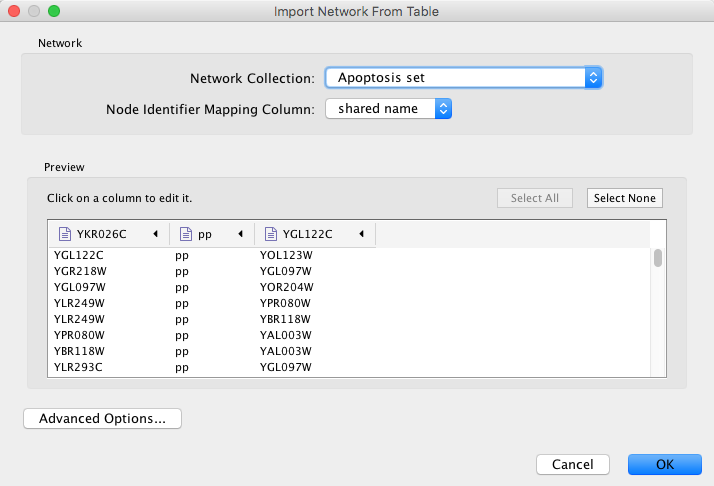The width and height of the screenshot is (714, 486).
Task: Close the window with the red button
Action: (x=14, y=12)
